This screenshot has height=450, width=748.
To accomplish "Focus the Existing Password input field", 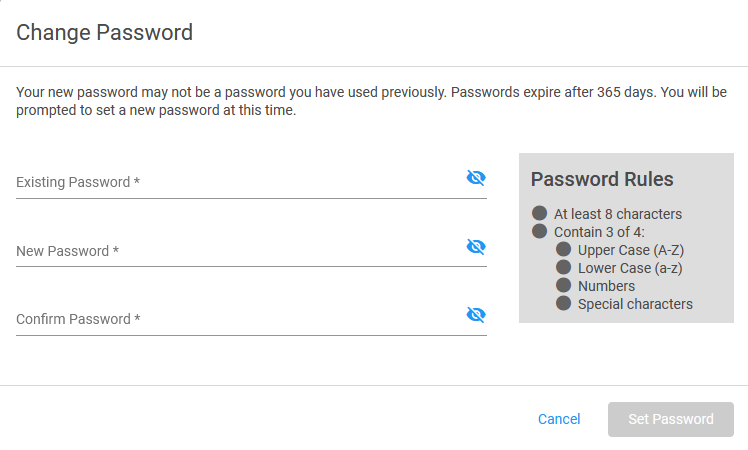I will 239,182.
